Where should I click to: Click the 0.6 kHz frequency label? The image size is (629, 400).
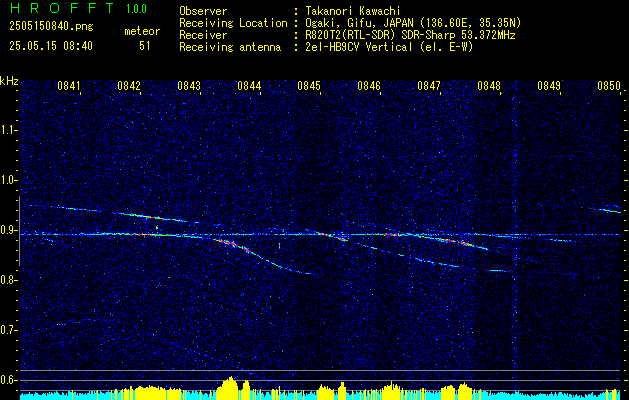pyautogui.click(x=8, y=380)
